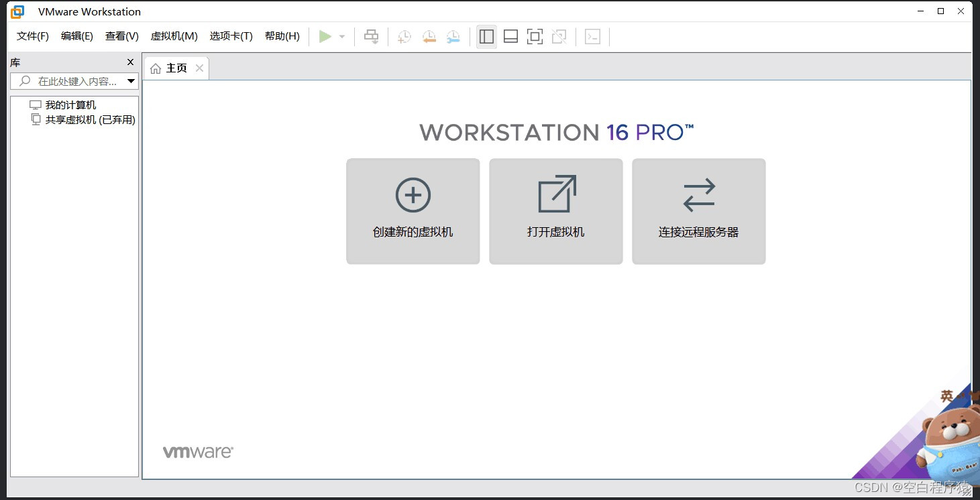Click the vmware logo at bottom left

pyautogui.click(x=198, y=452)
